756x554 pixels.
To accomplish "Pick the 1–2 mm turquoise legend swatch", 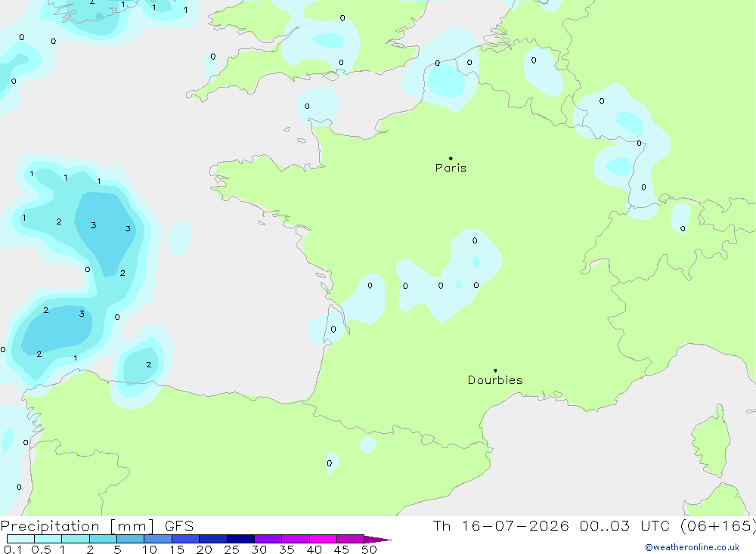I will click(x=76, y=539).
